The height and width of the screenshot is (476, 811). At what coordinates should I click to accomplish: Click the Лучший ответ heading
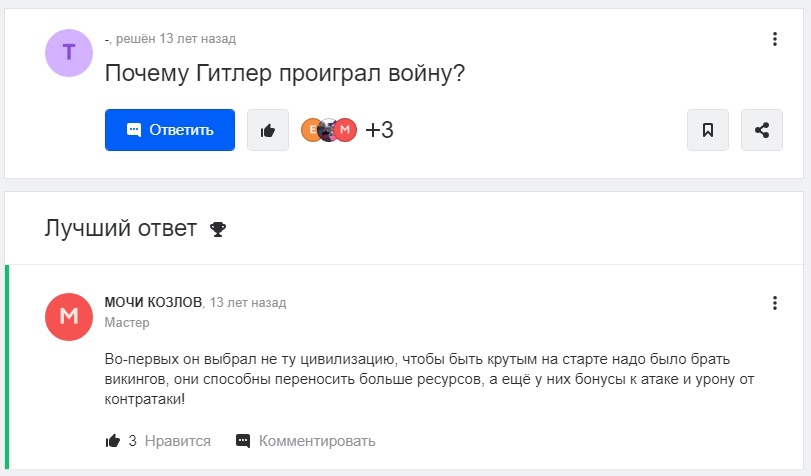(x=120, y=229)
